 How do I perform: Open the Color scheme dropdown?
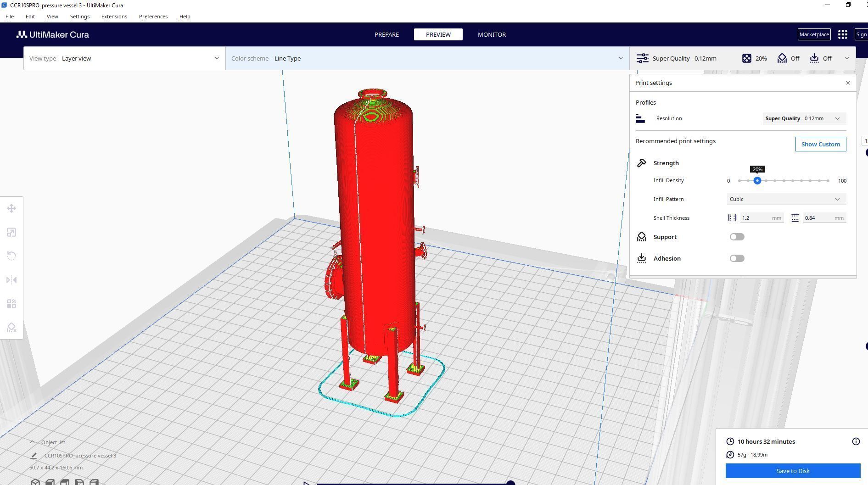coord(427,58)
